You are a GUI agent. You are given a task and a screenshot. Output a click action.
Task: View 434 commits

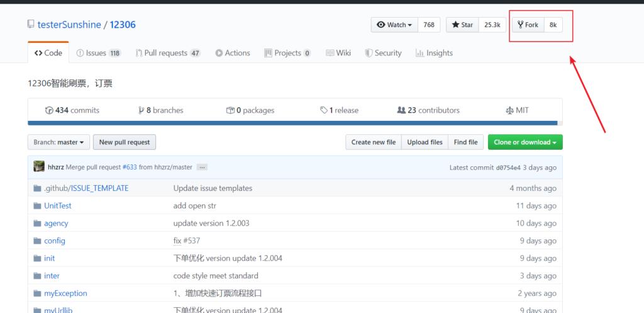tap(72, 110)
